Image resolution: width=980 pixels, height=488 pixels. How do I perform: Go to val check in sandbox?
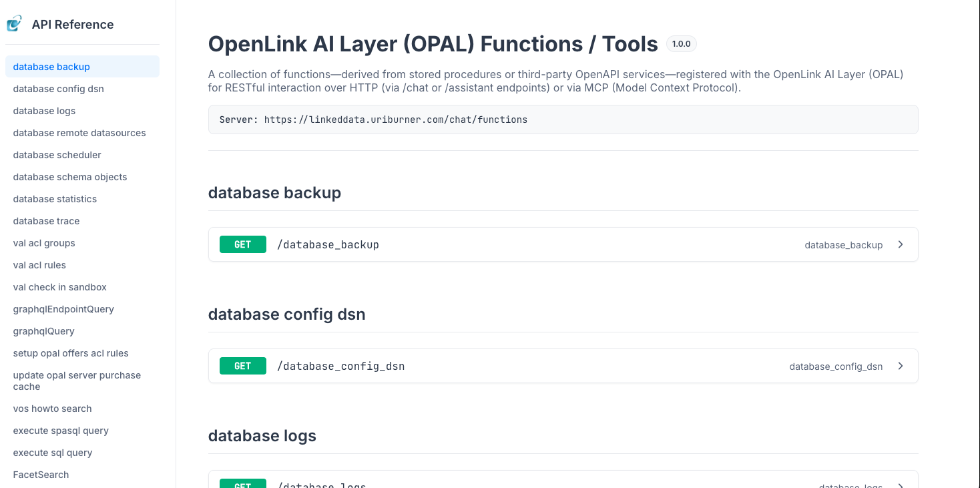pyautogui.click(x=82, y=287)
